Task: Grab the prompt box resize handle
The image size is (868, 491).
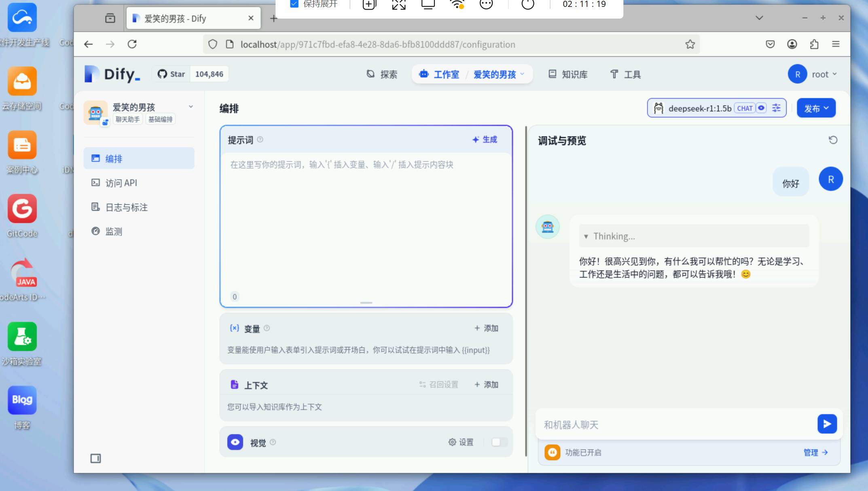Action: [366, 303]
